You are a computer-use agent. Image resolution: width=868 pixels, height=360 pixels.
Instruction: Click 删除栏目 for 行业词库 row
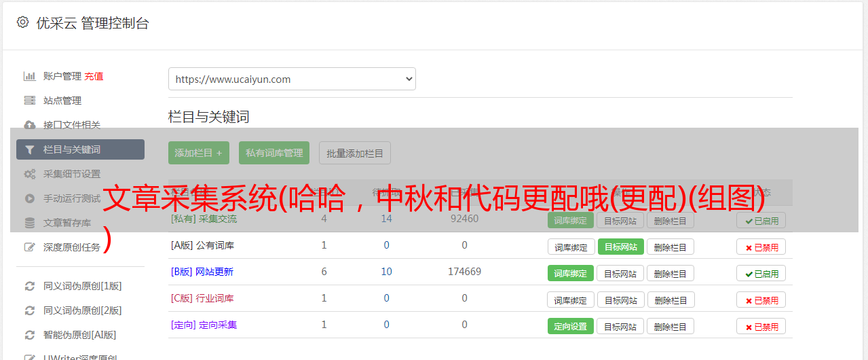[x=671, y=300]
